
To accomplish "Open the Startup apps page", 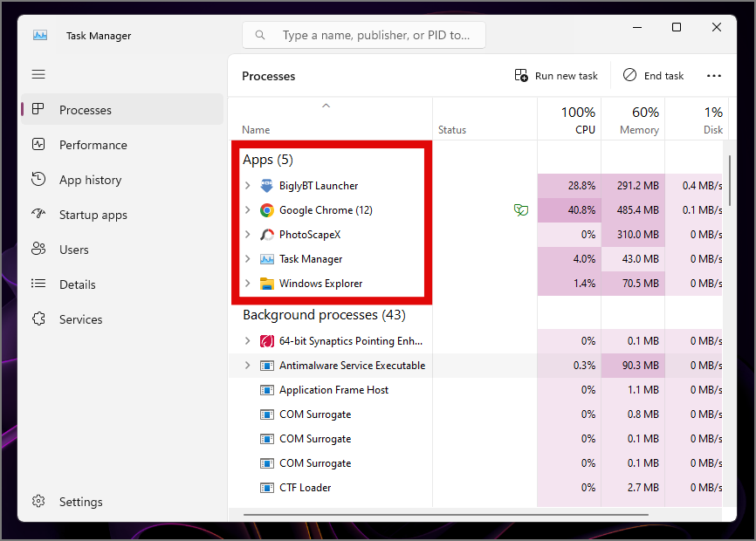I will pyautogui.click(x=122, y=215).
